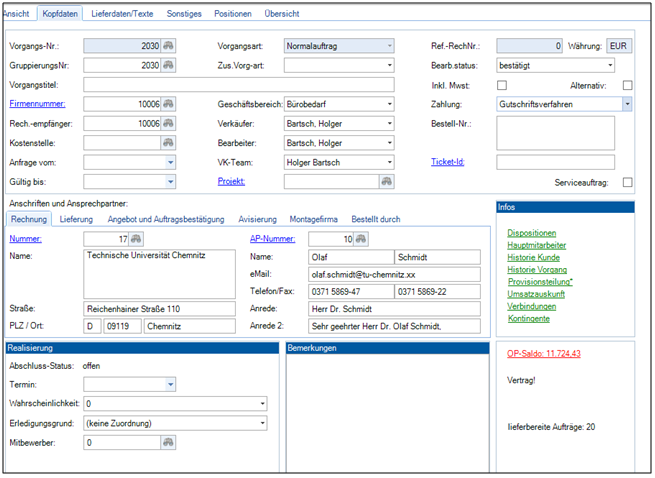Search Kostenstelle using binoculars icon
The image size is (655, 478).
coord(169,143)
